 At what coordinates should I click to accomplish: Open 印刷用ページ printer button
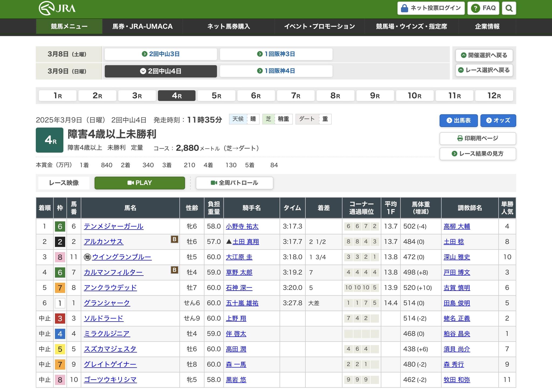(x=478, y=138)
